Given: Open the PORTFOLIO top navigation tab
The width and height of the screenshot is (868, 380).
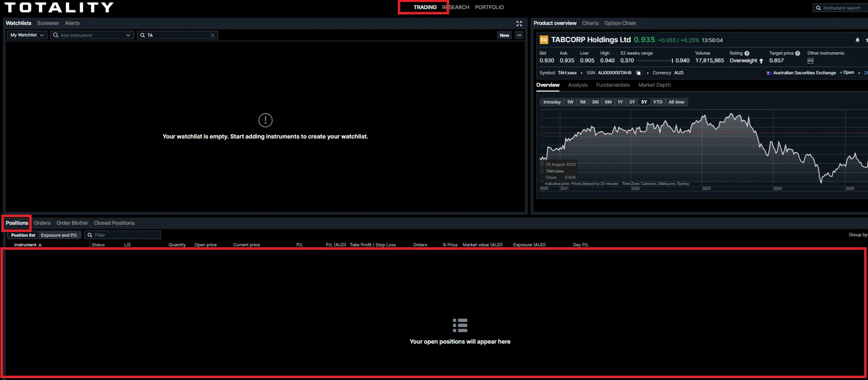Looking at the screenshot, I should [489, 7].
